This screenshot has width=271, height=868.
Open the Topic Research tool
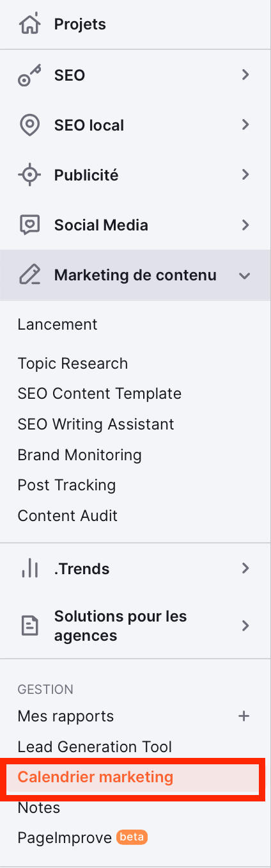[x=73, y=364]
